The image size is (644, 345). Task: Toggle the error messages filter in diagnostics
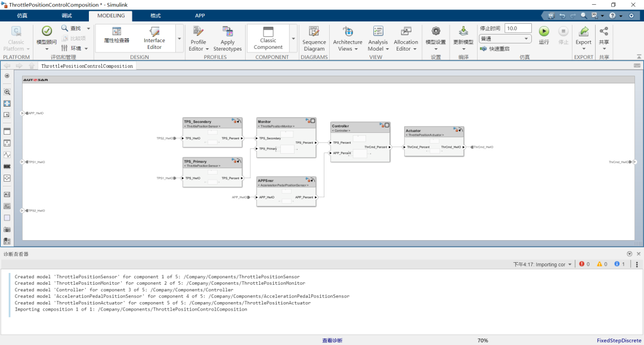pos(584,264)
